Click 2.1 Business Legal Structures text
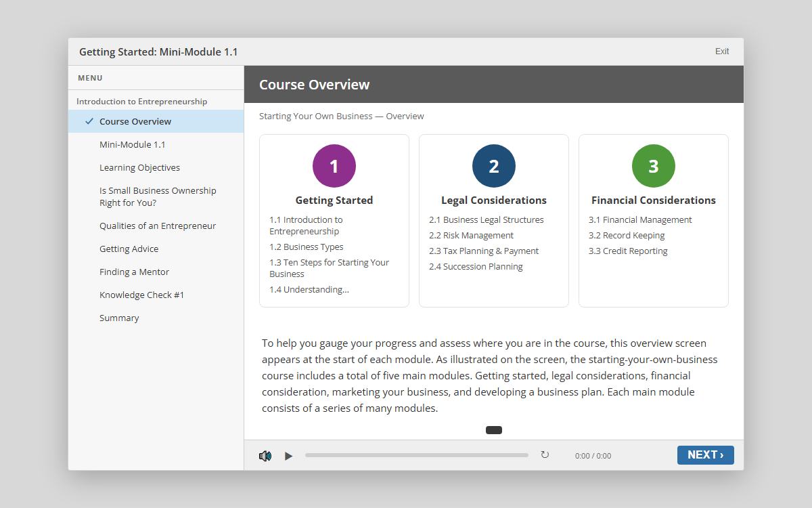The image size is (812, 508). pyautogui.click(x=487, y=219)
